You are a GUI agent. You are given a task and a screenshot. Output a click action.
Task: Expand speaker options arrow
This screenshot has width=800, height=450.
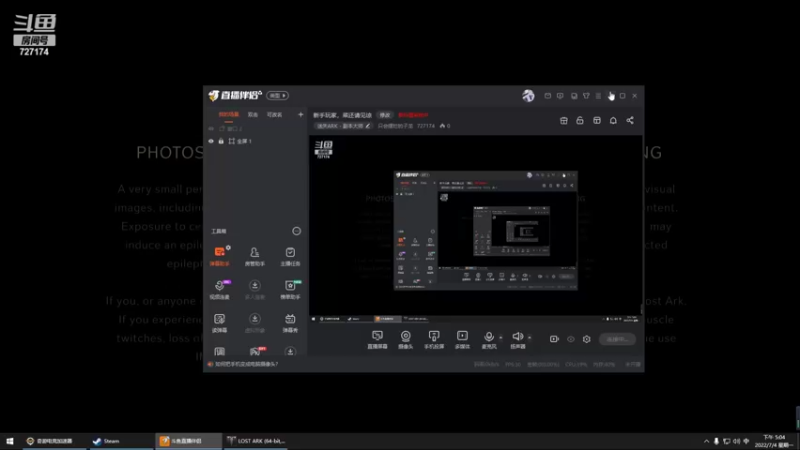[x=530, y=337]
